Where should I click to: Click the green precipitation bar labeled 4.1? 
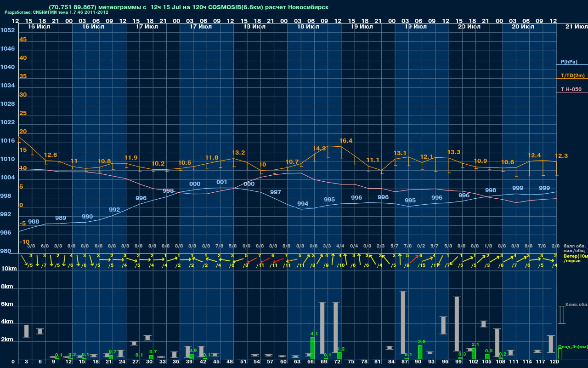coord(312,348)
